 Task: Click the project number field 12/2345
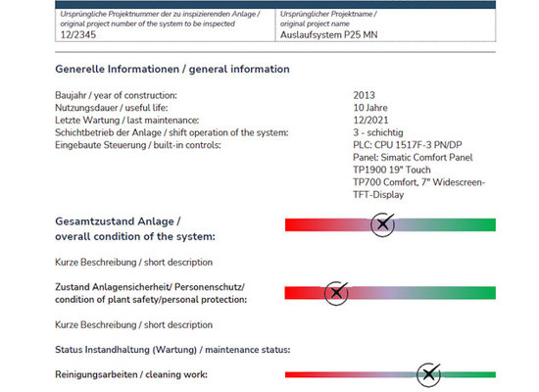pyautogui.click(x=78, y=34)
